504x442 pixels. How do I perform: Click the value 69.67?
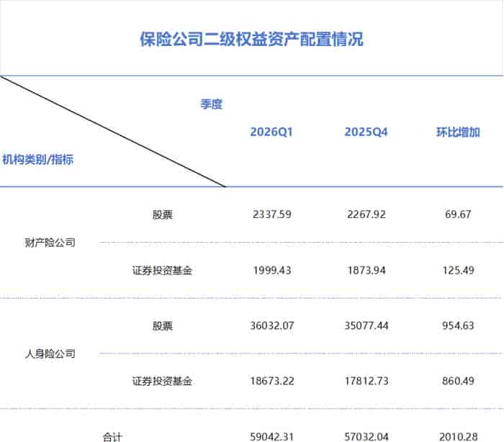click(459, 215)
